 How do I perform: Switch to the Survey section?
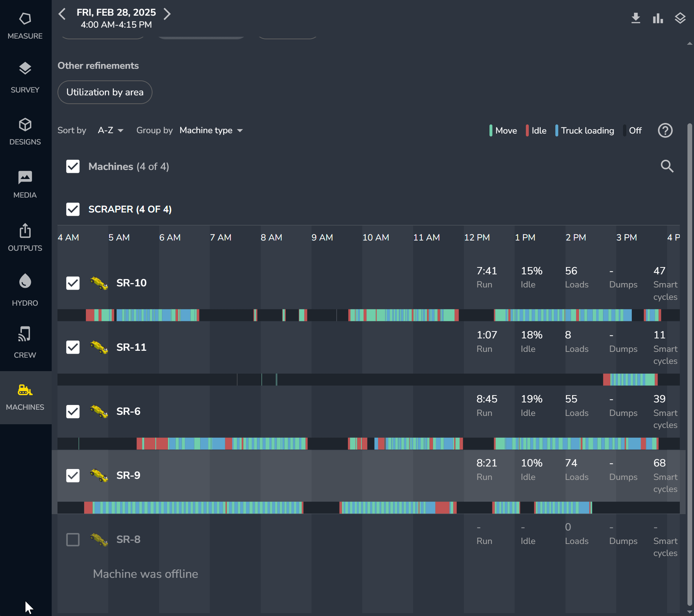(25, 77)
